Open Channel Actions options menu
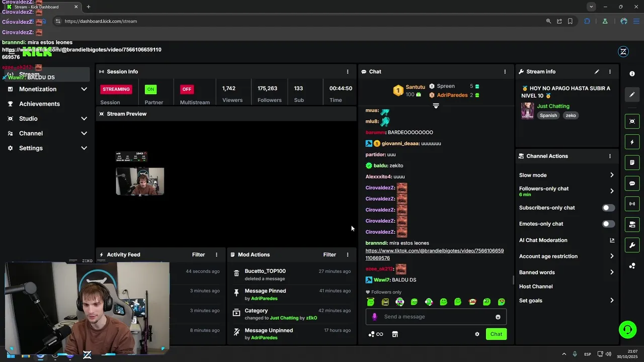Viewport: 644px width, 362px height. click(x=610, y=156)
